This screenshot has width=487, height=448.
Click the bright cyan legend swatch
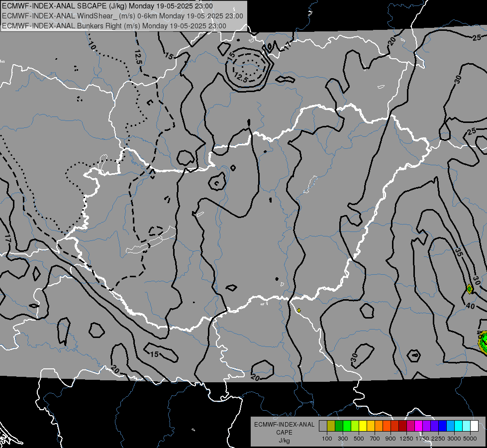coord(459,426)
